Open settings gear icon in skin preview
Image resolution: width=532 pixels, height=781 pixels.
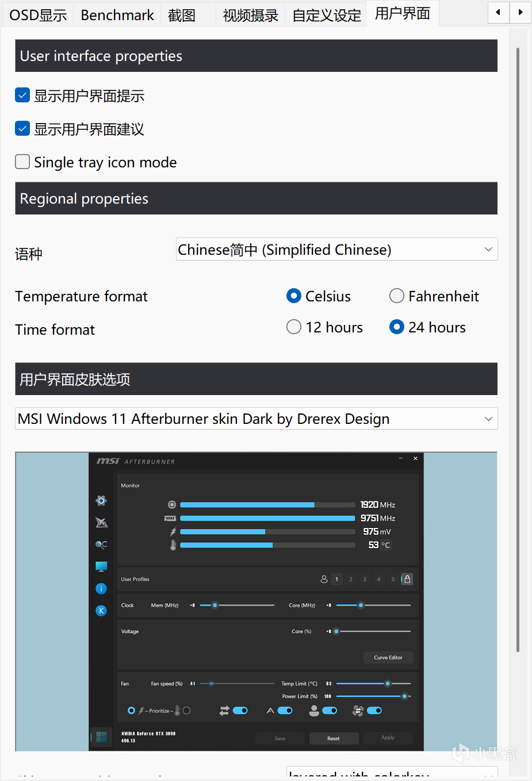[101, 500]
